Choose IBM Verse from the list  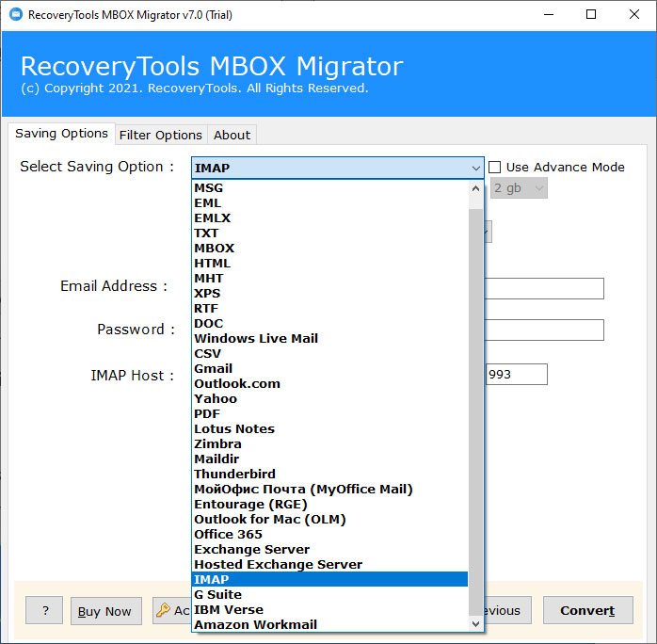(x=329, y=610)
